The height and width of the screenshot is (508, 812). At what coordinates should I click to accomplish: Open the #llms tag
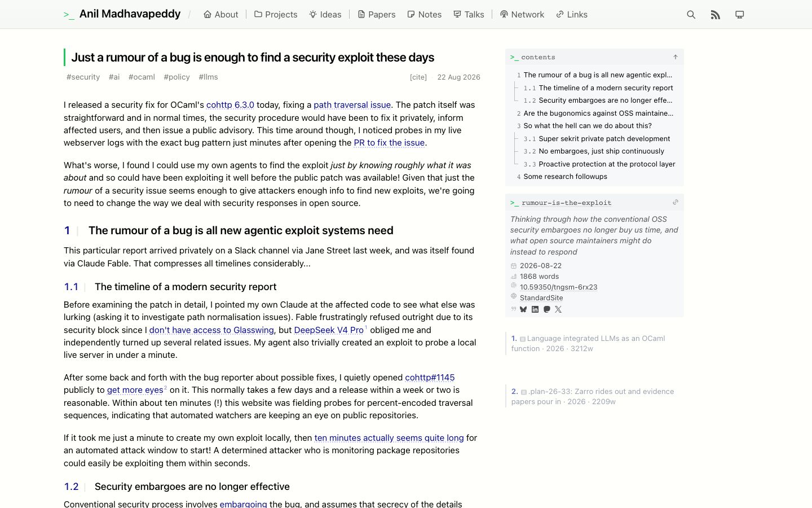pyautogui.click(x=209, y=77)
